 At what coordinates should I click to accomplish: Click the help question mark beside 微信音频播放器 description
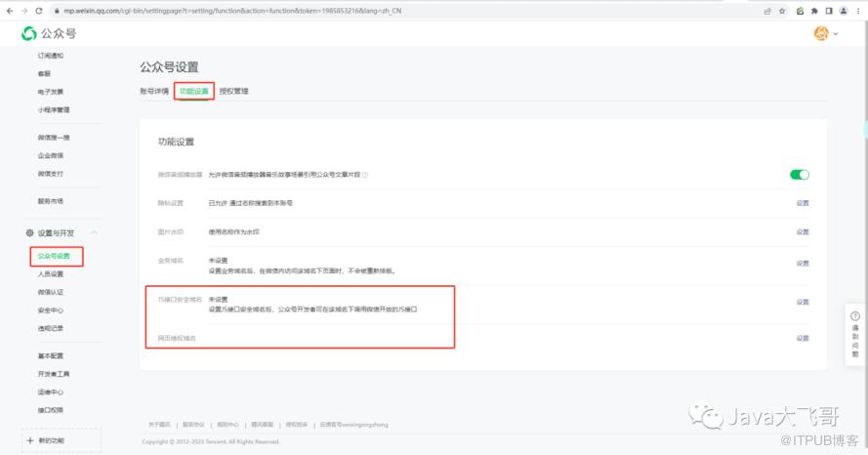[365, 175]
